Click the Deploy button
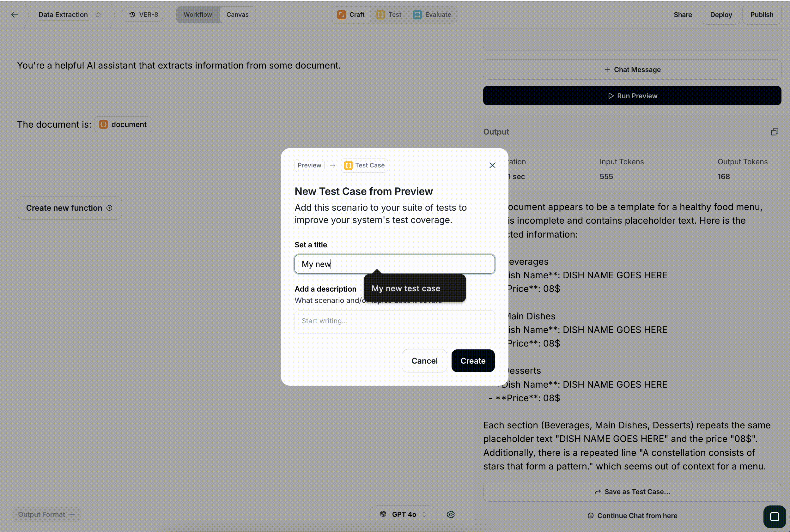Viewport: 790px width, 532px height. (x=720, y=15)
